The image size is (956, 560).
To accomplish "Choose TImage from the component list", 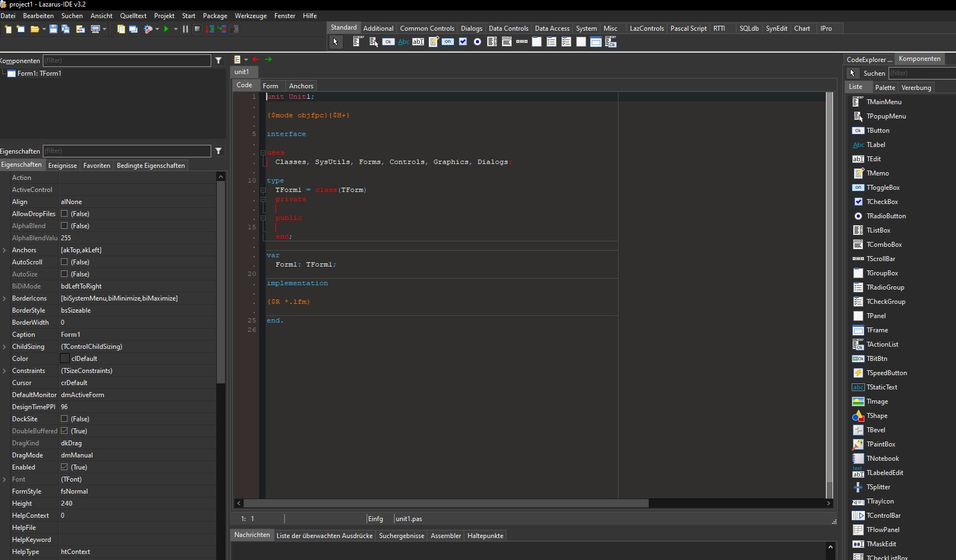I will (x=877, y=401).
